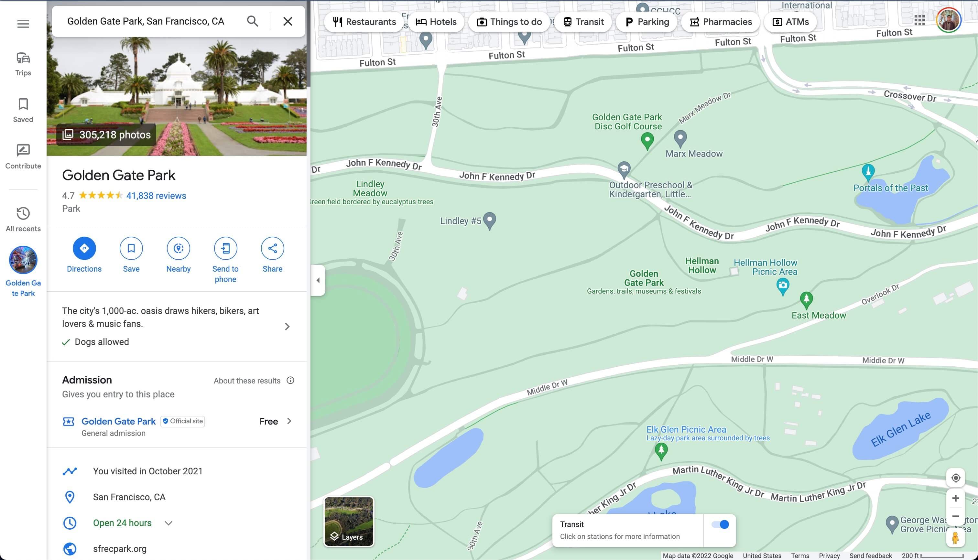Viewport: 978px width, 560px height.
Task: Zoom in on the map
Action: click(955, 499)
